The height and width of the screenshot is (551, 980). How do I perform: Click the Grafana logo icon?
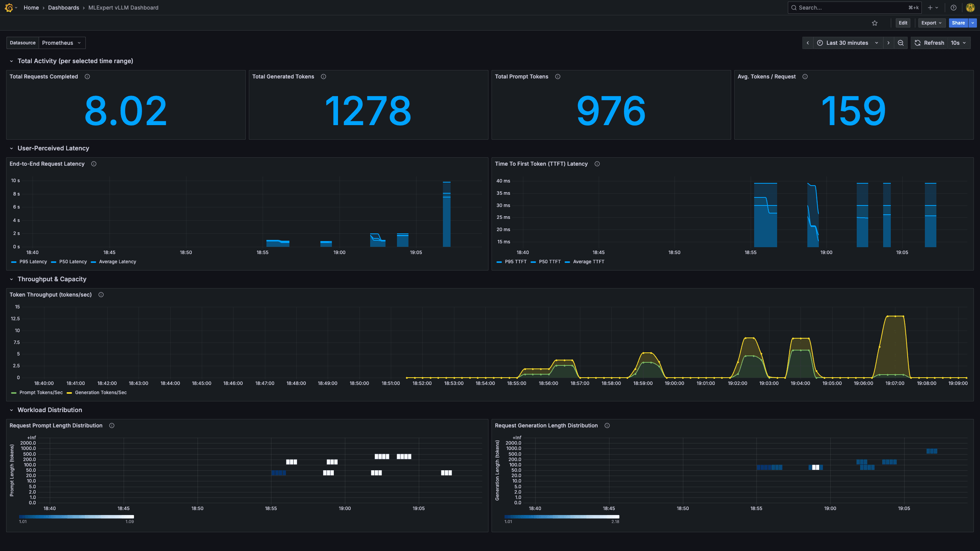pyautogui.click(x=9, y=8)
